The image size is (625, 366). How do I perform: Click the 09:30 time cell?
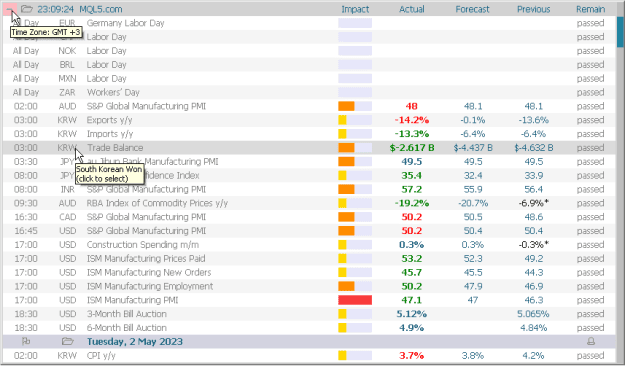pos(26,203)
